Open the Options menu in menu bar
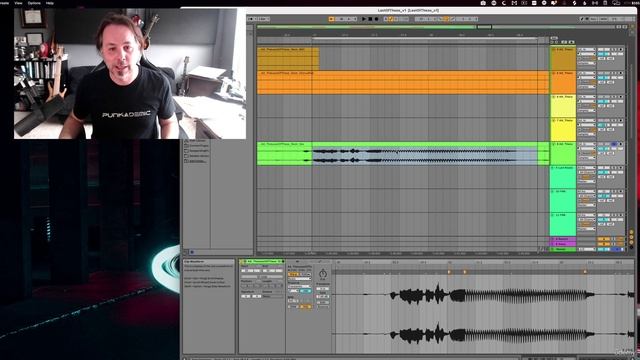The height and width of the screenshot is (360, 640). point(34,3)
